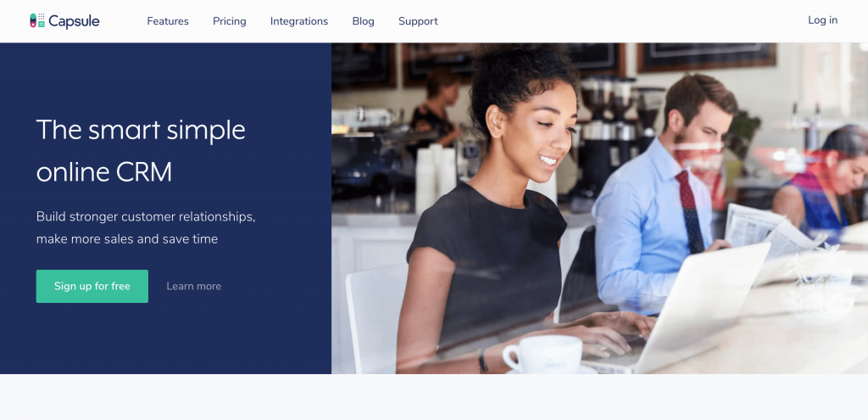The image size is (868, 420).
Task: Click the green Sign up for free button
Action: tap(92, 286)
